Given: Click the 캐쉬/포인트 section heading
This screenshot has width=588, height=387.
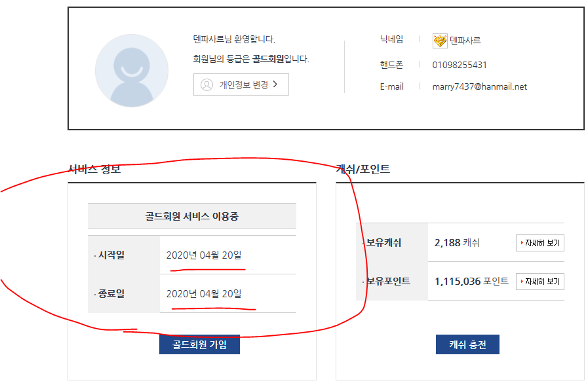Looking at the screenshot, I should [x=363, y=169].
